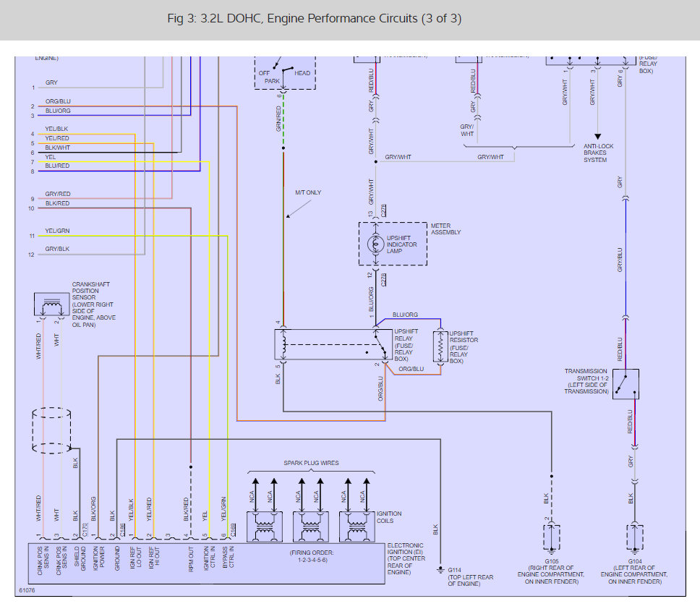The image size is (700, 609).
Task: Select the 'OFF' switch position label
Action: (x=264, y=73)
